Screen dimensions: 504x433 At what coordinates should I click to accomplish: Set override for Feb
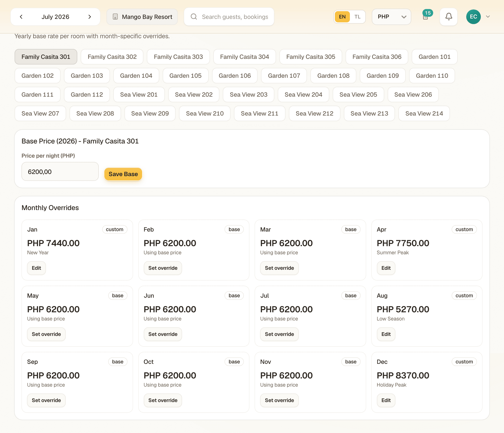point(163,268)
